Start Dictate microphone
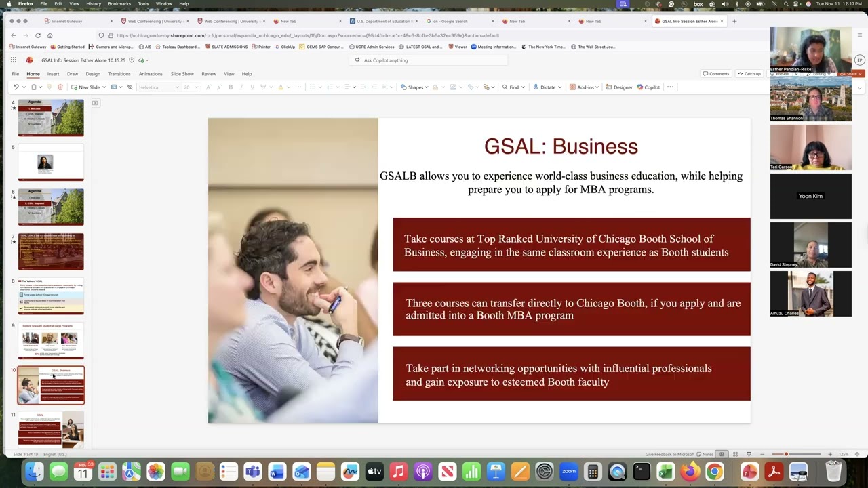Screen dimensions: 868x488 [545, 87]
